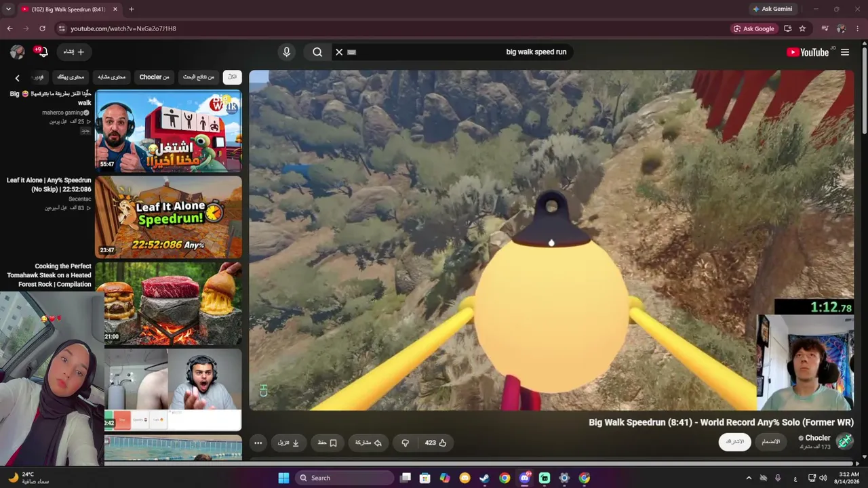The height and width of the screenshot is (488, 868).
Task: Open Discord from the taskbar
Action: point(524,478)
